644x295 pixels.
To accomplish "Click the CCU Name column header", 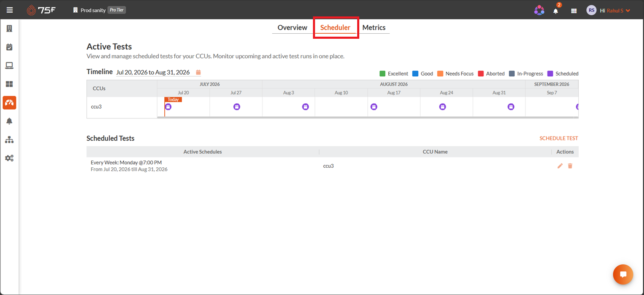I will point(435,152).
